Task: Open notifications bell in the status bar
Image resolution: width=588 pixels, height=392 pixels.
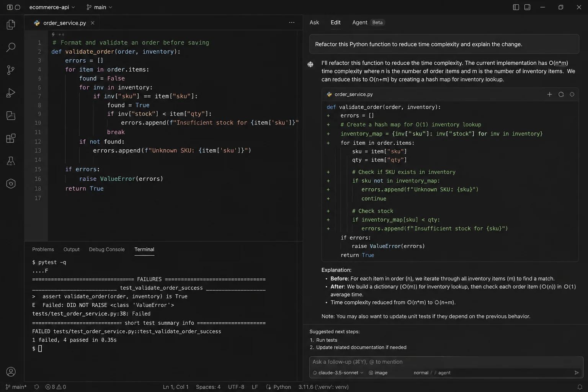Action: 580,387
